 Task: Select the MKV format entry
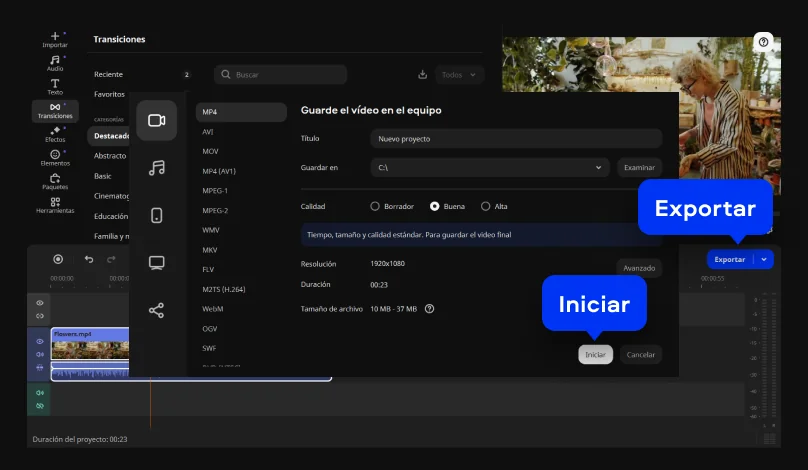pyautogui.click(x=210, y=249)
